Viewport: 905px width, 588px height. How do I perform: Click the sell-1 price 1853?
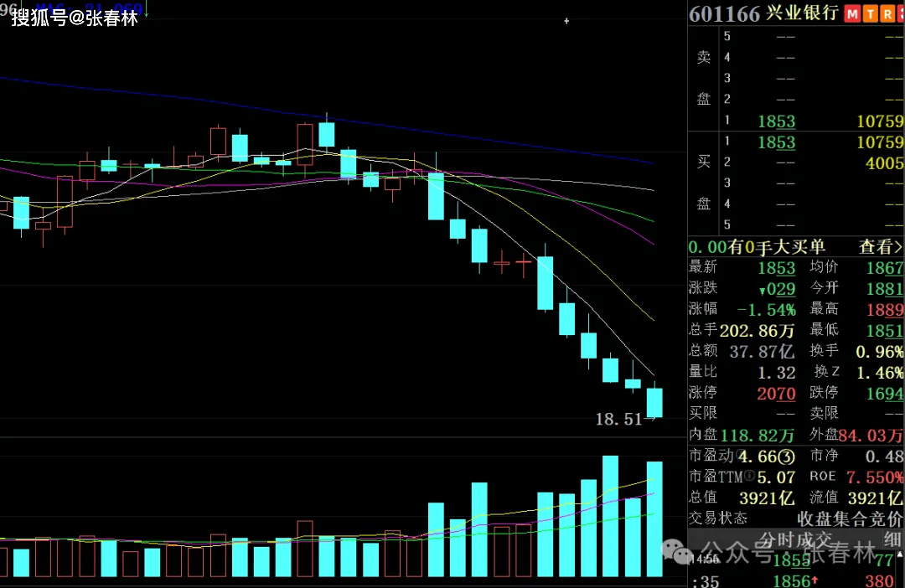point(776,121)
